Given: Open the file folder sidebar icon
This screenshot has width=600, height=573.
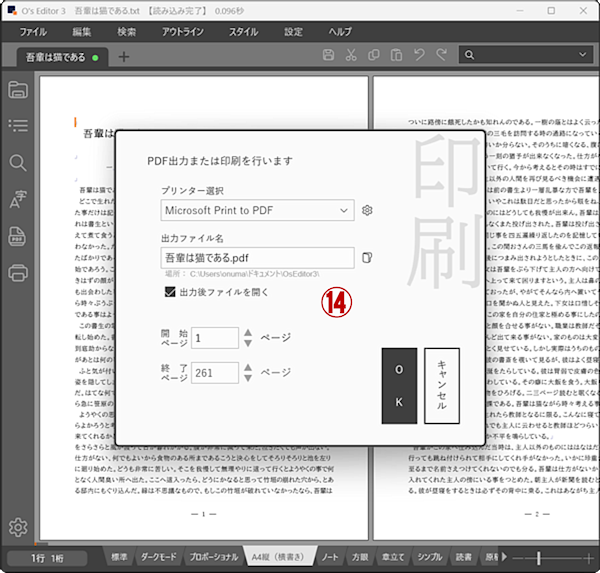Looking at the screenshot, I should pos(18,90).
